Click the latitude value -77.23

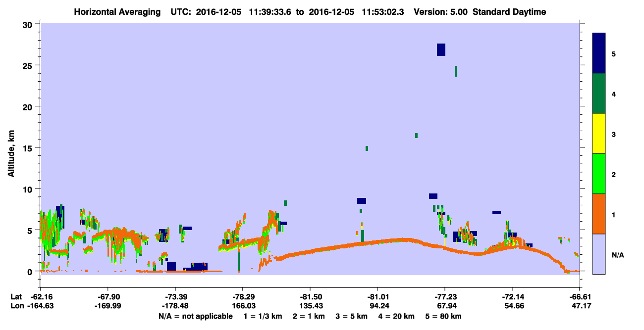(444, 297)
